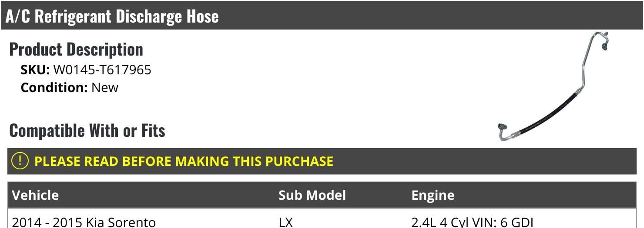Click the A/C Refrigerant Discharge Hose title

click(112, 17)
